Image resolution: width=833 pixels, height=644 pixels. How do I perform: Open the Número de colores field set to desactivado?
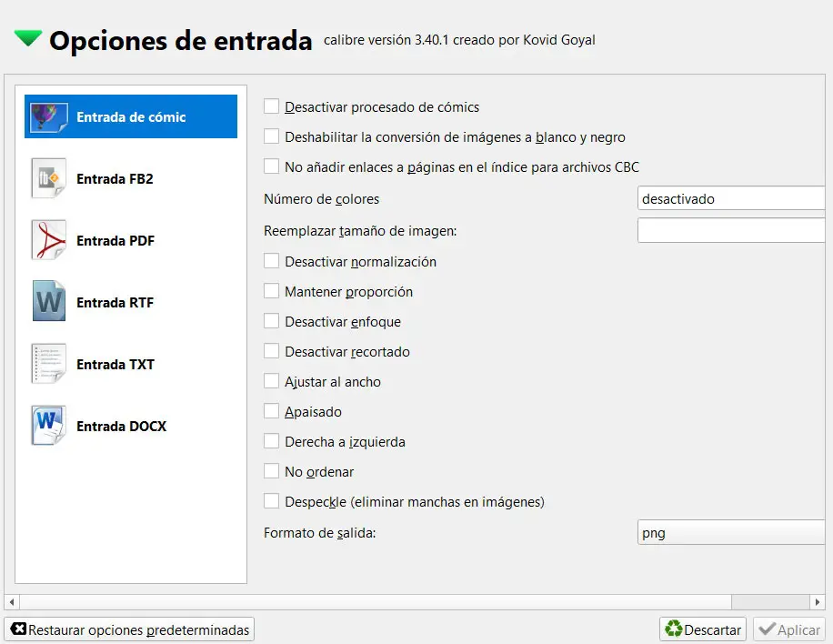tap(731, 198)
